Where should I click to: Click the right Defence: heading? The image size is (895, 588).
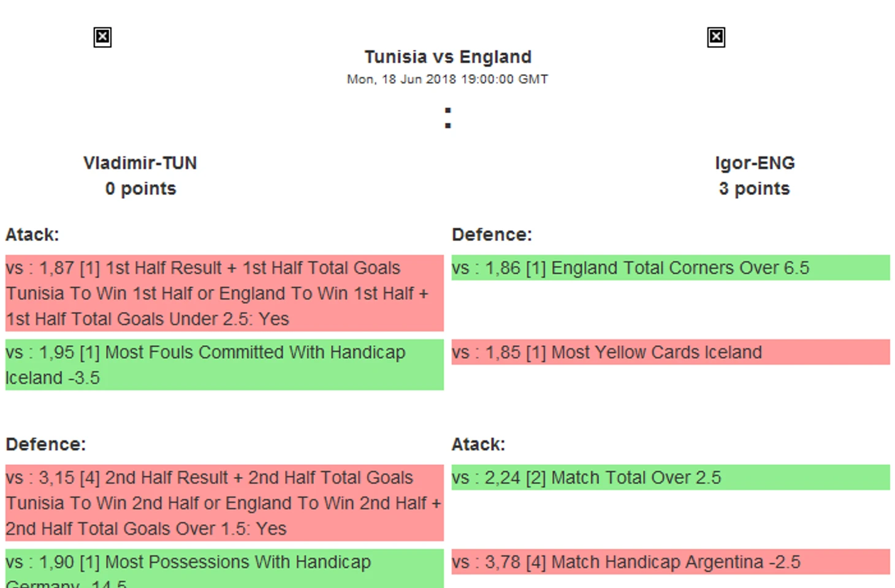[492, 235]
